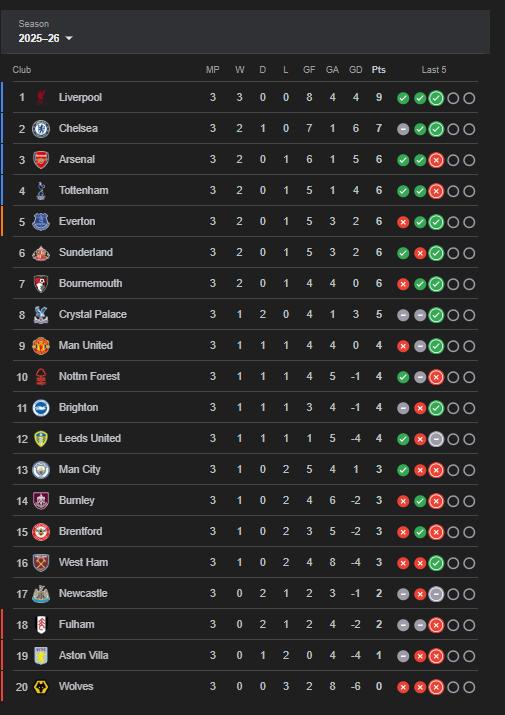Click the Man City club crest
Viewport: 505px width, 715px height.
click(x=41, y=470)
